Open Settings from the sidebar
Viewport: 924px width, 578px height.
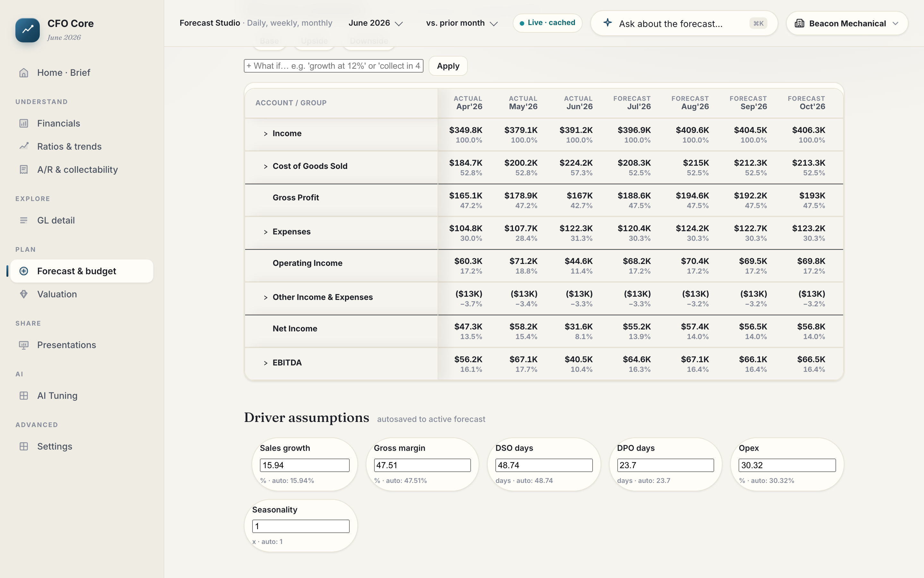click(x=82, y=446)
